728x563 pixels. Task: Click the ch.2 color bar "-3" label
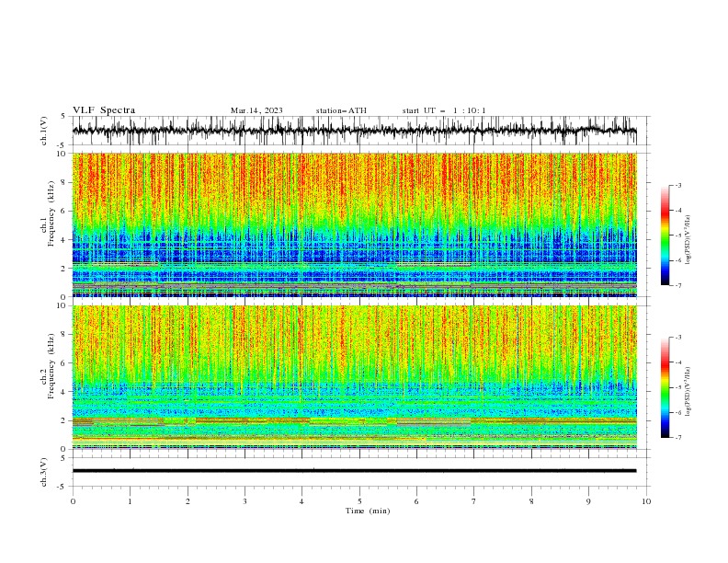click(678, 338)
